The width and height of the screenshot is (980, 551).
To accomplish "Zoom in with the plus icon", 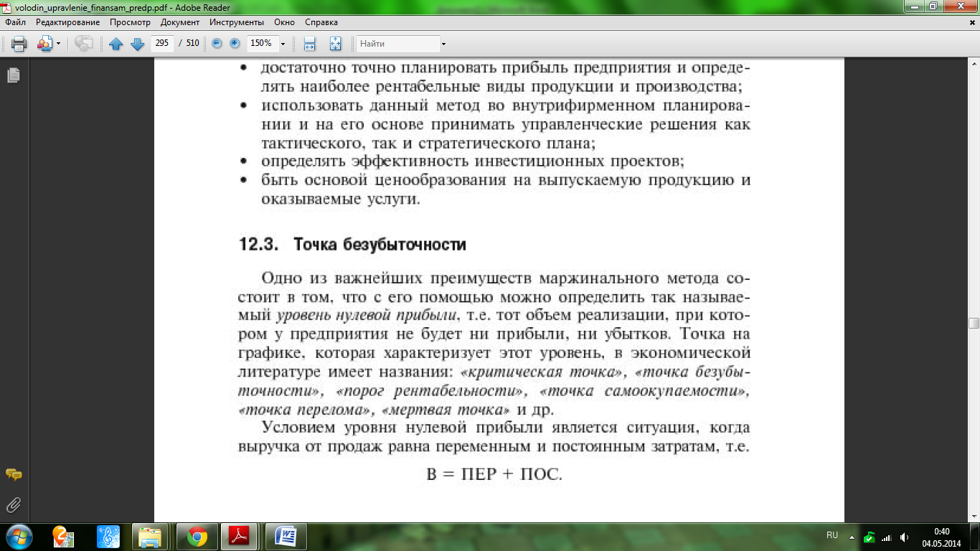I will pyautogui.click(x=235, y=44).
